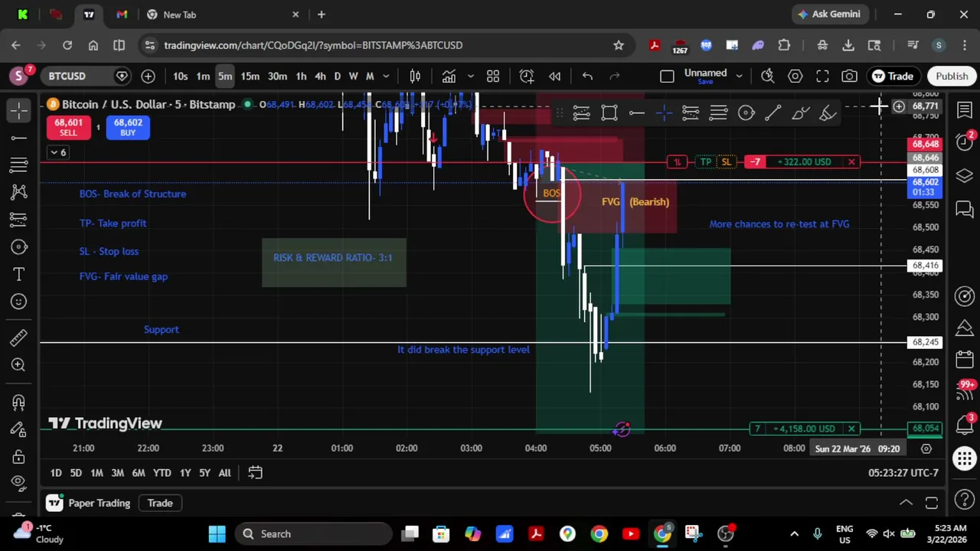The image size is (980, 551).
Task: Expand the Paper Trading bottom panel
Action: pos(906,503)
